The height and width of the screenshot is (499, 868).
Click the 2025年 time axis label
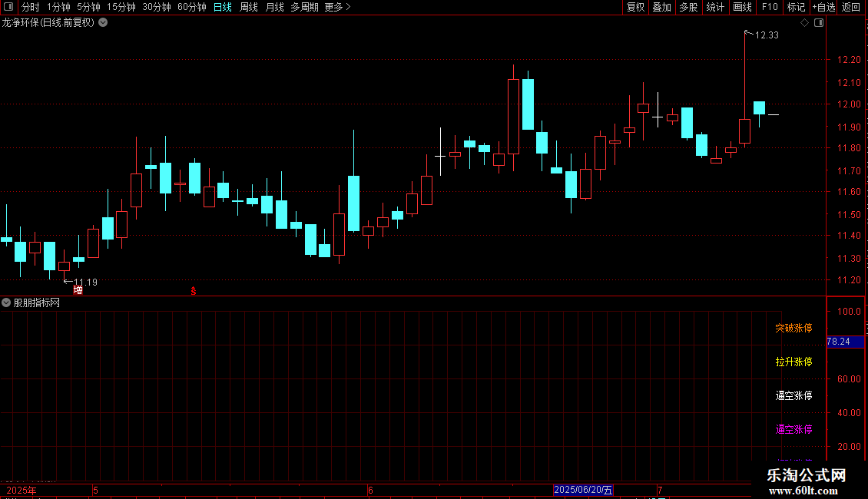[22, 490]
